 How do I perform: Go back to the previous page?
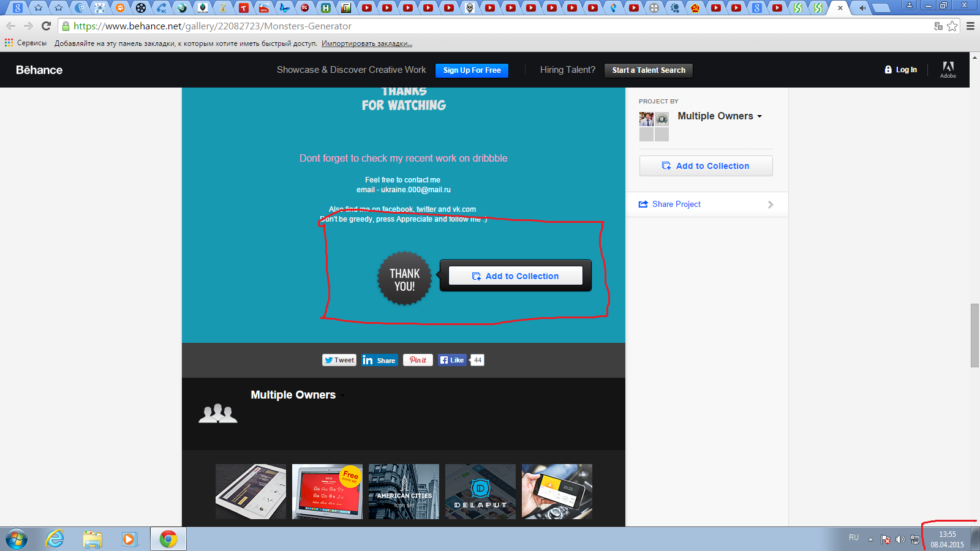point(10,26)
